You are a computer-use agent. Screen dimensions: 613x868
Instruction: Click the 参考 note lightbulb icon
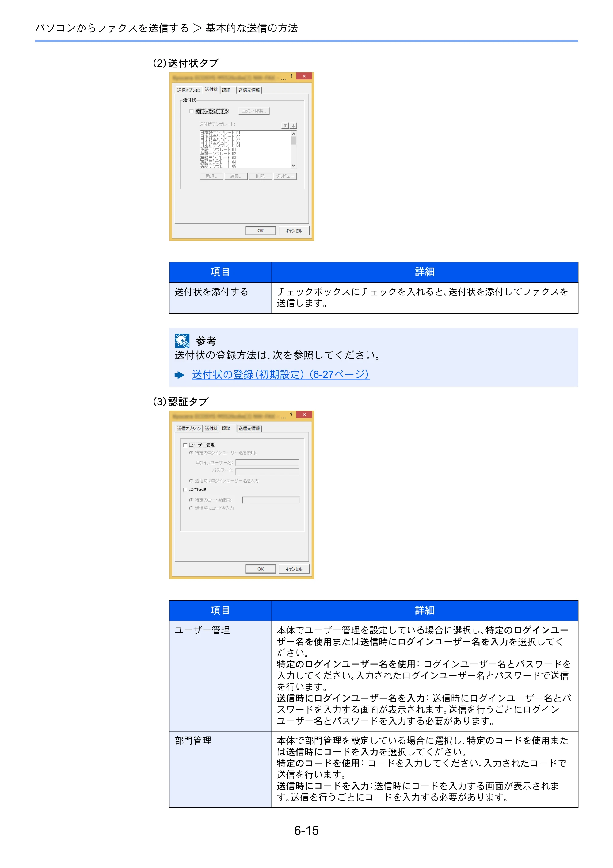coord(182,340)
